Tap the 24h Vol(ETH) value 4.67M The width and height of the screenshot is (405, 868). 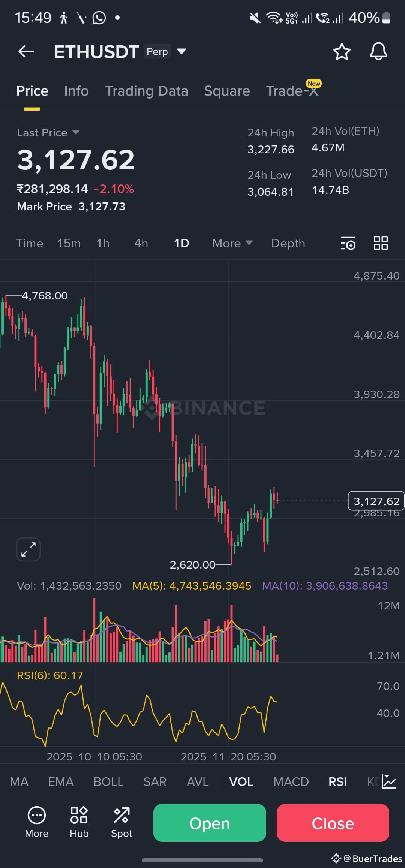click(328, 148)
